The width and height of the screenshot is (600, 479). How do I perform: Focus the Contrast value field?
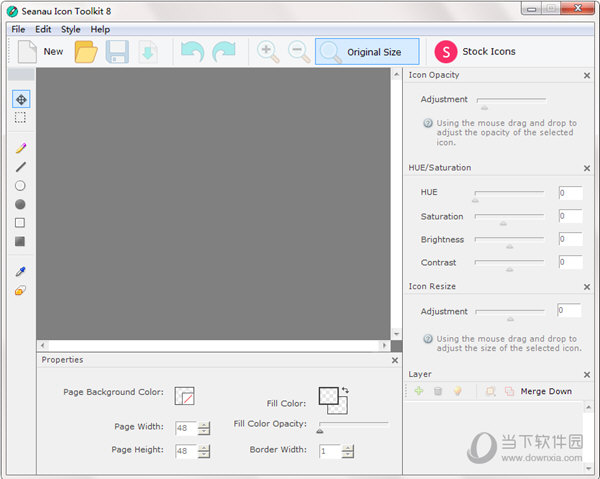571,262
